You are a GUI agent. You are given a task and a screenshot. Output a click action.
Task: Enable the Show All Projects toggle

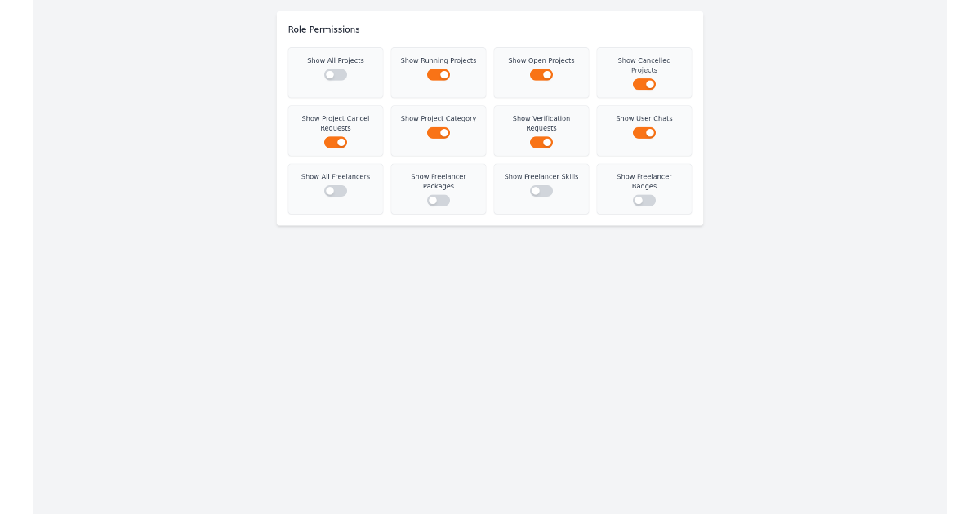(x=335, y=74)
